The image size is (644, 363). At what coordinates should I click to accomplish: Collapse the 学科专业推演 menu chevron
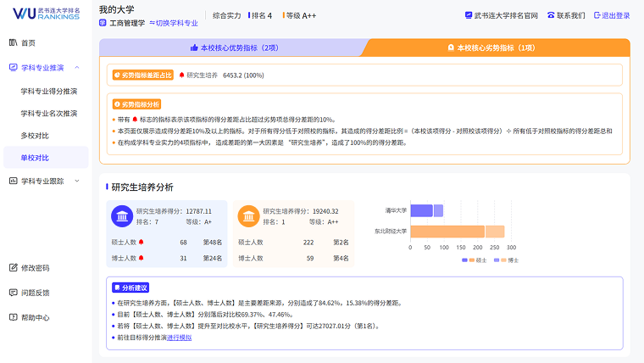click(77, 67)
